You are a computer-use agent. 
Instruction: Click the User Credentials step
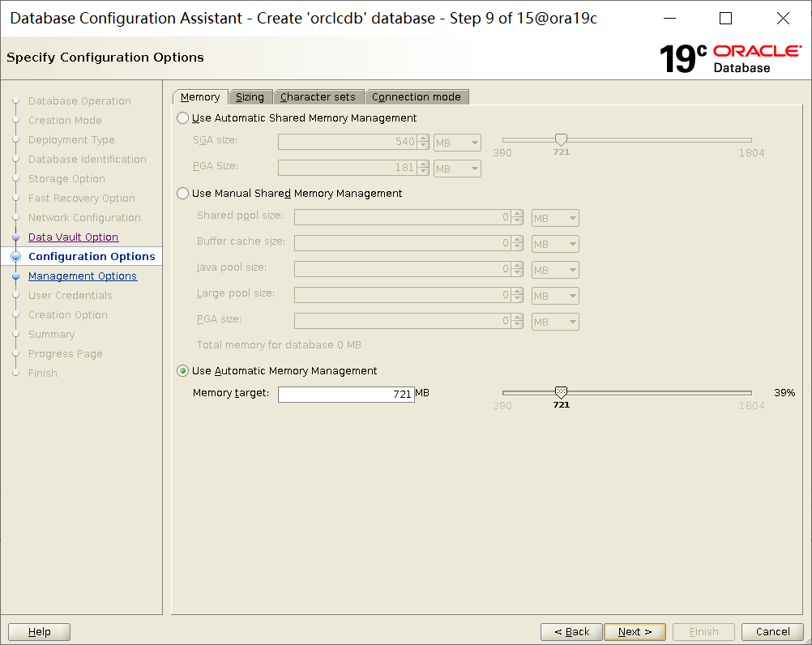point(71,295)
